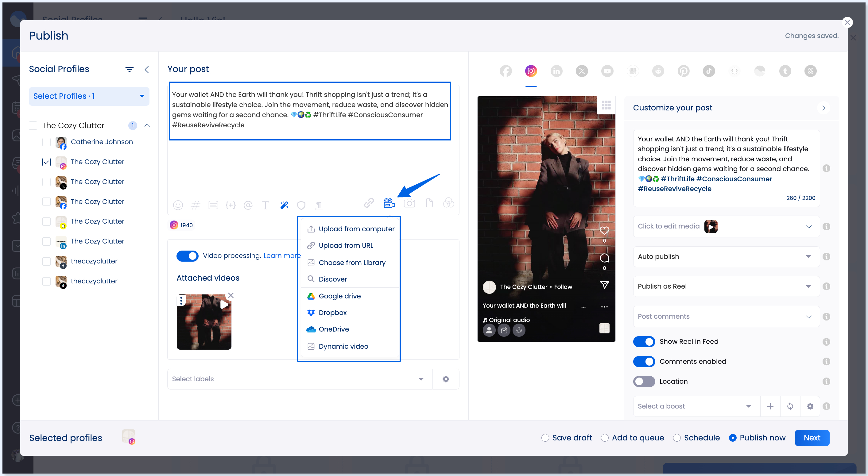
Task: Refresh boost list icon
Action: pos(790,406)
